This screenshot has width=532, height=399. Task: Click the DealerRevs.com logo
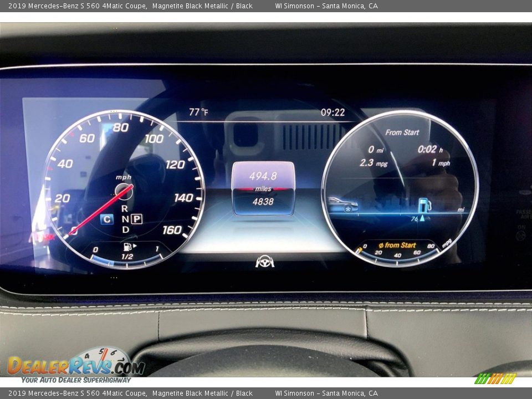(76, 365)
